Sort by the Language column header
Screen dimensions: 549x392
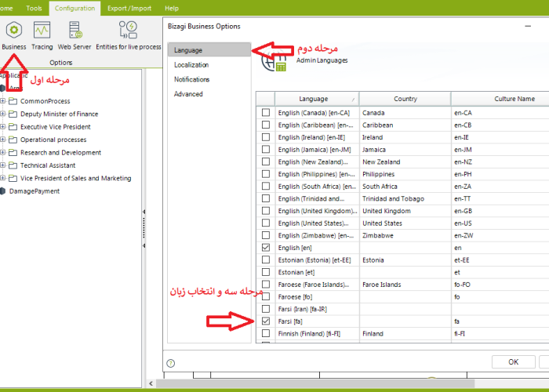[x=317, y=99]
